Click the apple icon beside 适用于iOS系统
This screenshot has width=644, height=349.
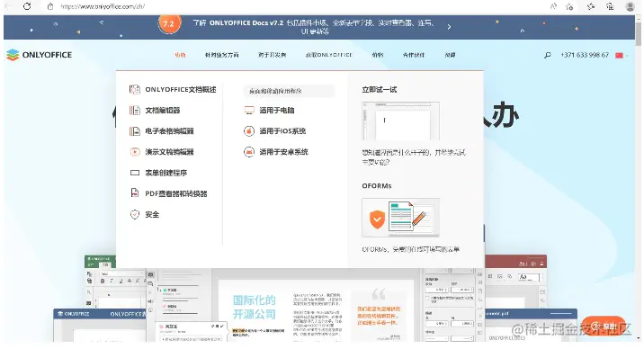pos(249,131)
